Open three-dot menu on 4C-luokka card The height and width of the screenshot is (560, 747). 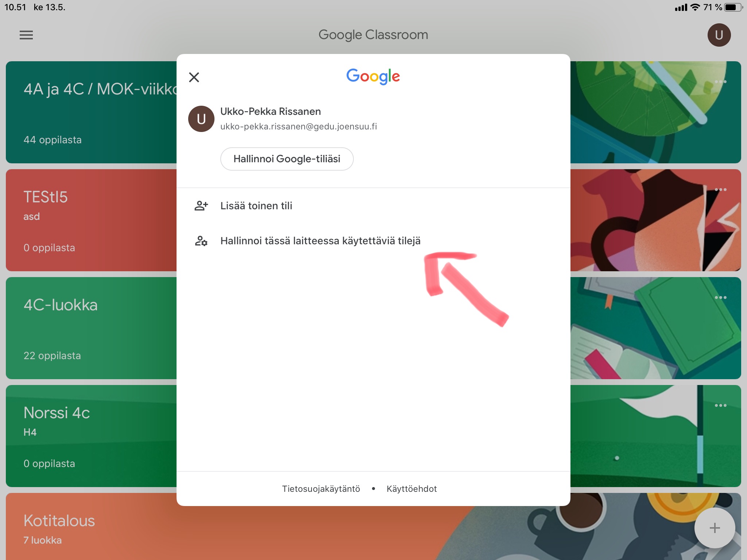tap(720, 297)
